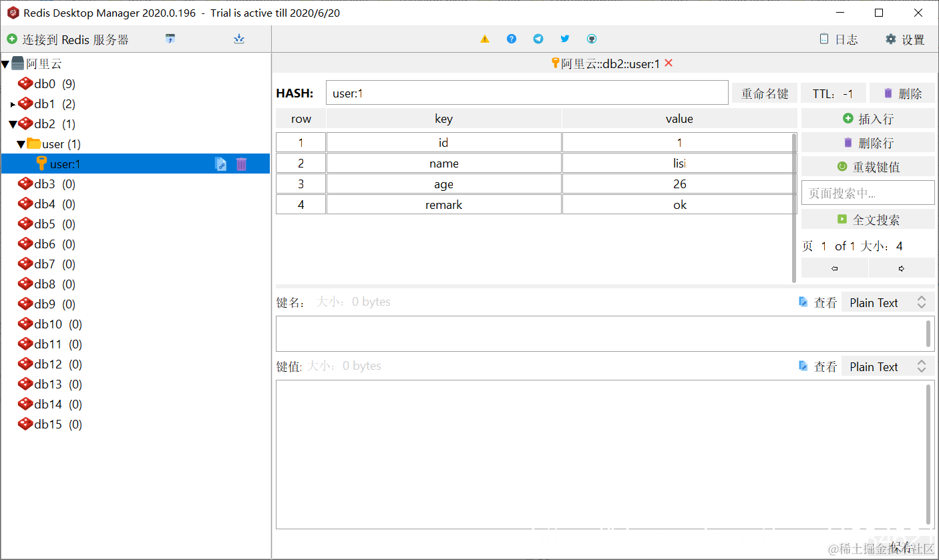
Task: Select the db8 database entry
Action: (x=47, y=284)
